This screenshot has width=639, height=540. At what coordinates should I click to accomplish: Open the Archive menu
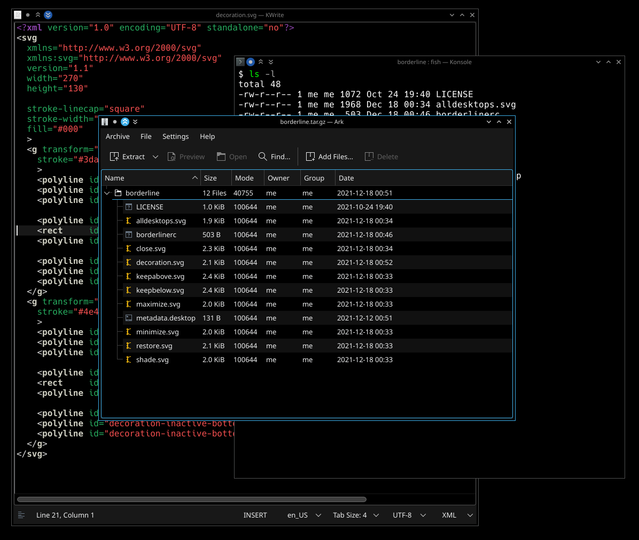tap(117, 137)
